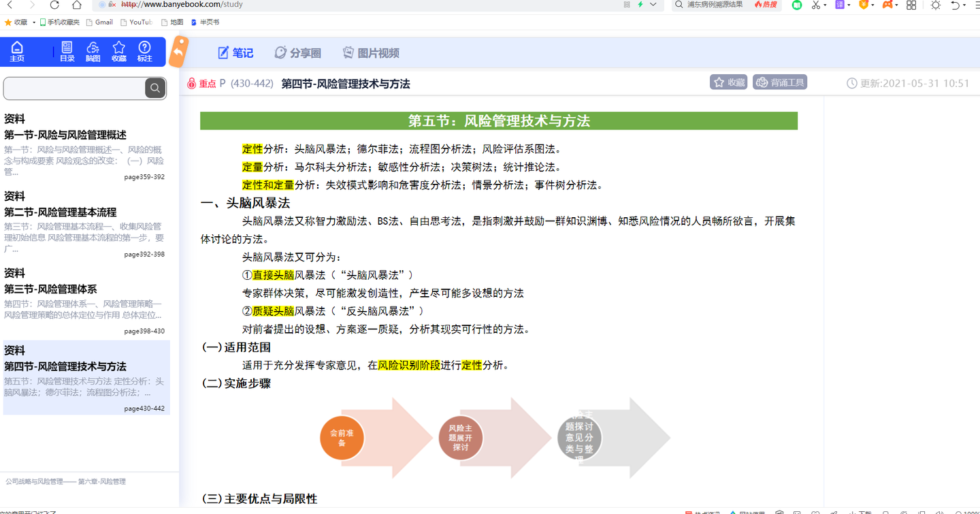Click the scissors screenshot icon in browser toolbar
The height and width of the screenshot is (514, 980).
pyautogui.click(x=815, y=5)
